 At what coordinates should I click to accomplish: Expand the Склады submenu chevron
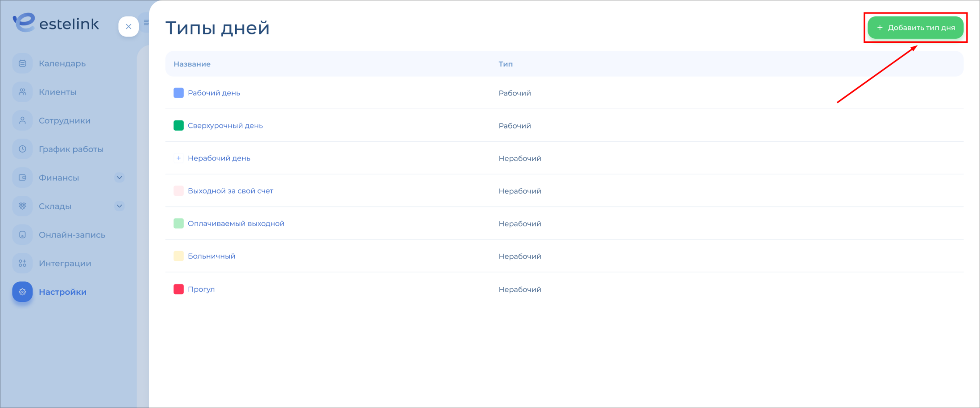click(119, 206)
